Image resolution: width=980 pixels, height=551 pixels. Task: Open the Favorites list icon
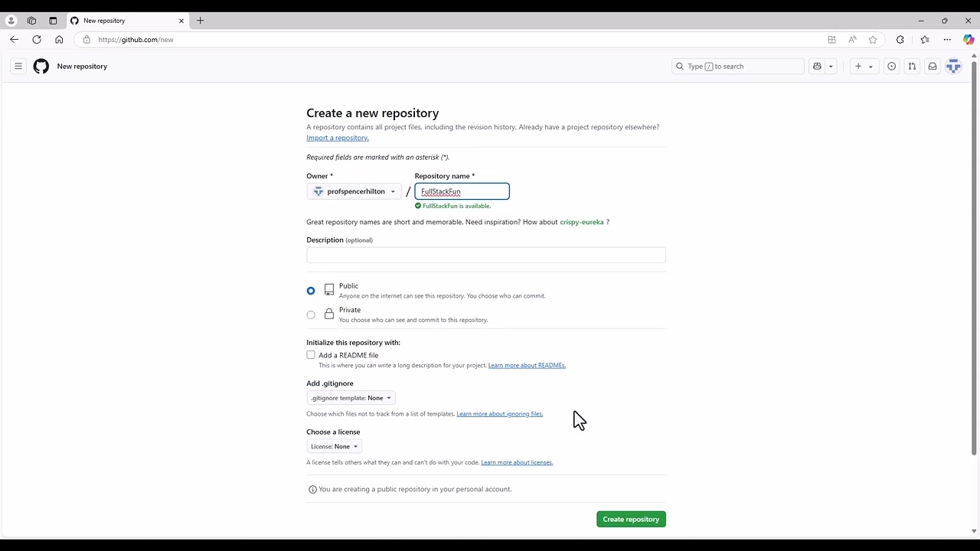click(925, 40)
